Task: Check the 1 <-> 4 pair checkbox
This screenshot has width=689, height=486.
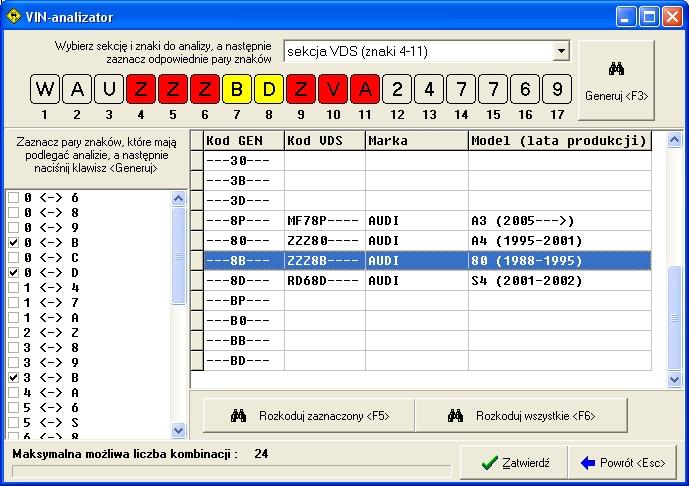Action: pos(14,287)
